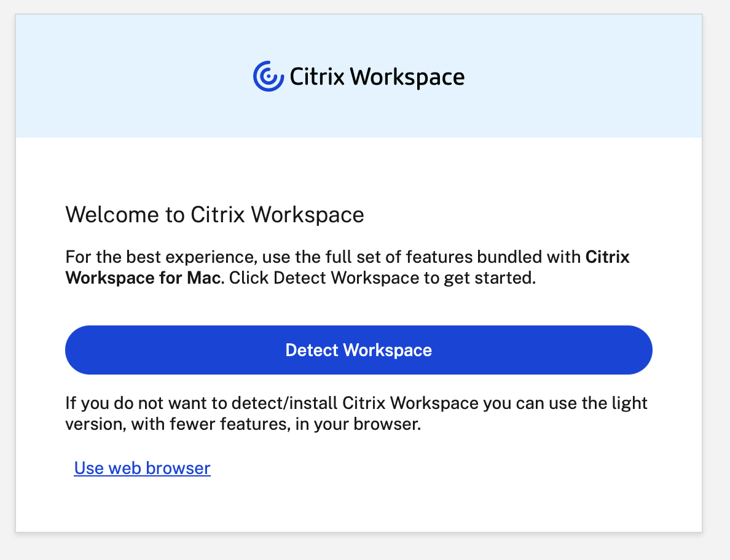
Task: Click the bold Citrix Workspace for Mac text
Action: [143, 278]
